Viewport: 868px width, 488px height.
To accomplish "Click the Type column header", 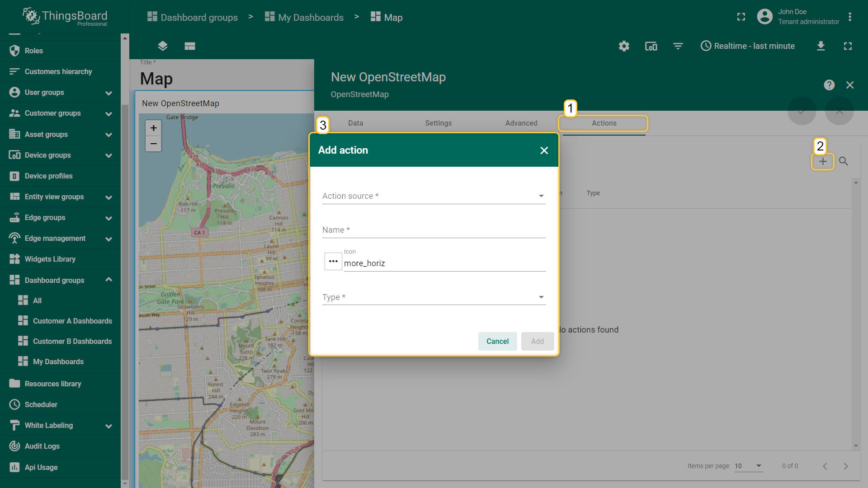I will [x=593, y=193].
